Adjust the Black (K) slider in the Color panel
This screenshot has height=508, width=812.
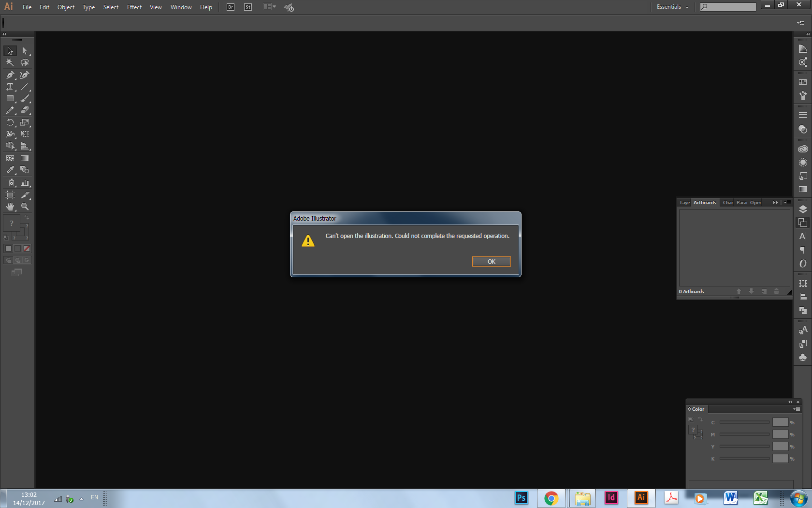(744, 459)
